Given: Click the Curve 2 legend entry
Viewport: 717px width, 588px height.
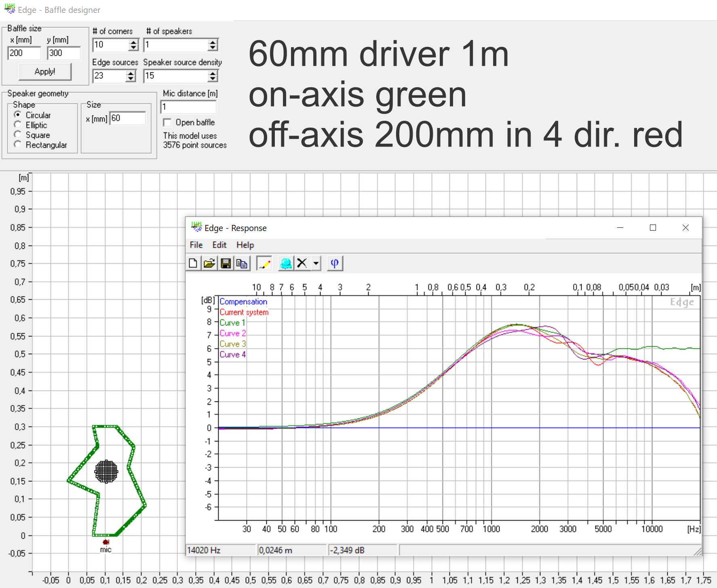Looking at the screenshot, I should tap(233, 333).
